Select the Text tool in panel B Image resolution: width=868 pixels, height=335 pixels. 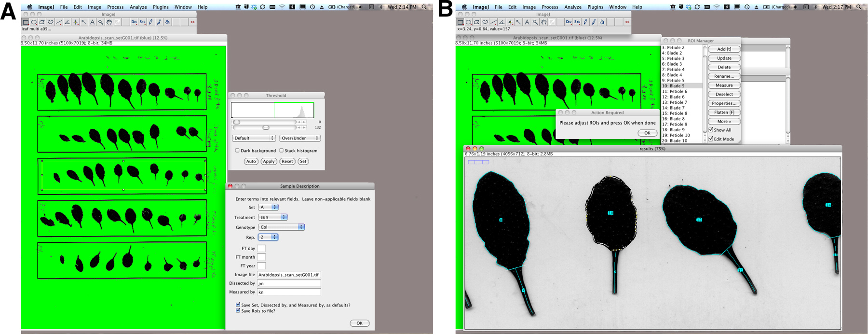point(527,22)
